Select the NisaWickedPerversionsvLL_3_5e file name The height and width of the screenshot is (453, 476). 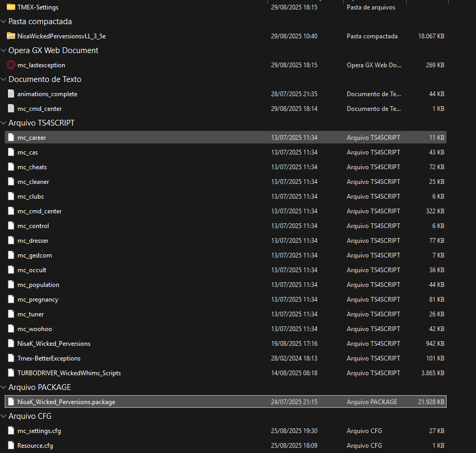pyautogui.click(x=61, y=36)
